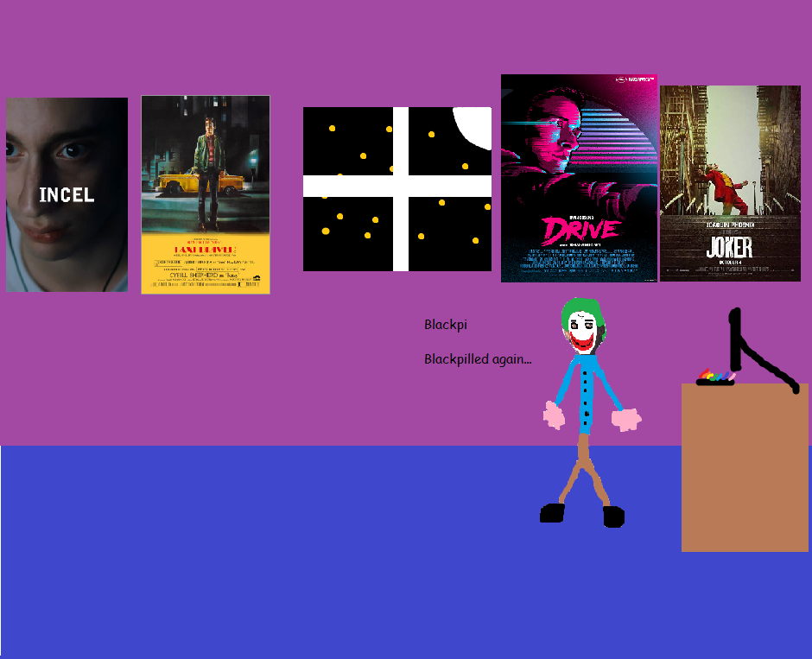Click the figure's right black shoe
812x659 pixels.
click(x=613, y=516)
